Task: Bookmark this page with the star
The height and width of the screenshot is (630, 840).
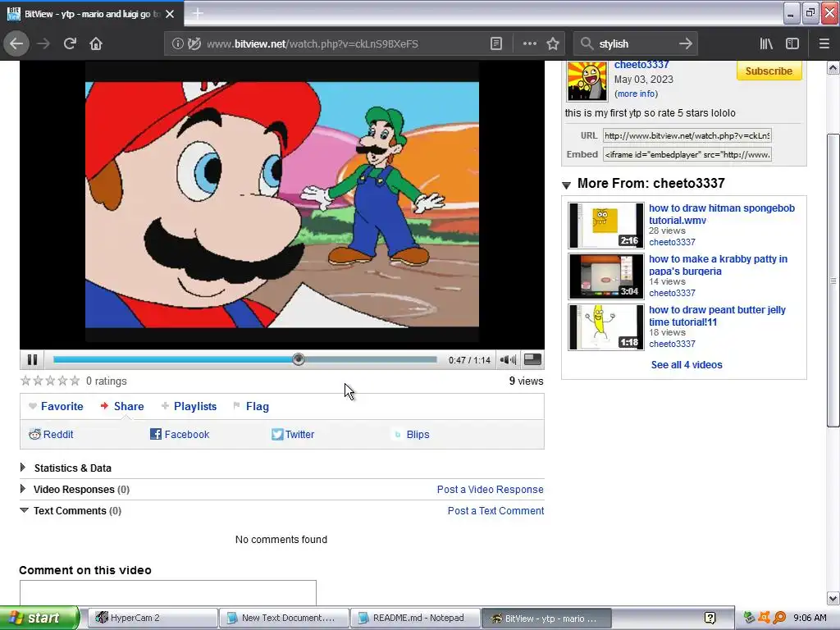Action: (x=553, y=44)
